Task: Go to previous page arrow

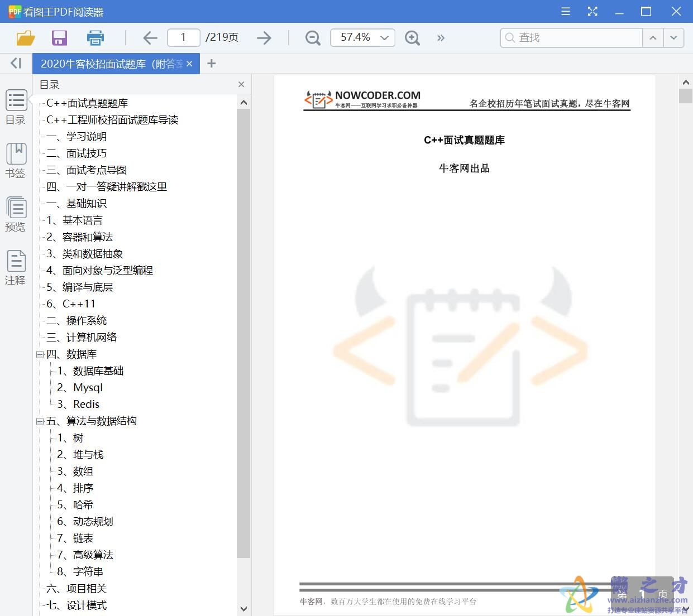Action: click(x=150, y=38)
